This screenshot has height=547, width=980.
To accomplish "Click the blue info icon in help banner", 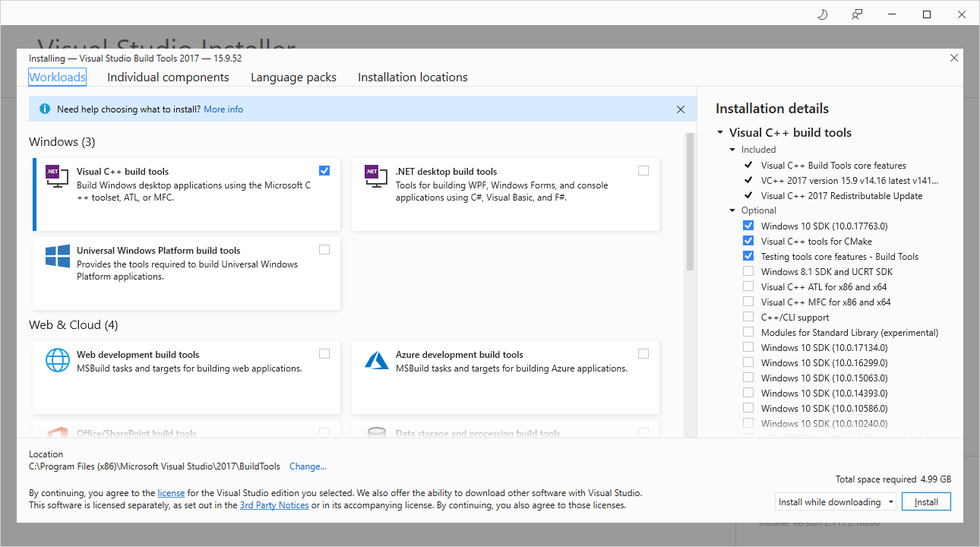I will click(45, 109).
